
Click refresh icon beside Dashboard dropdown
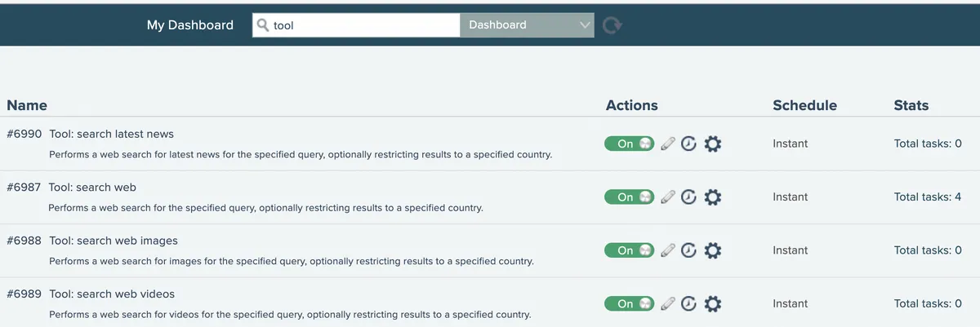[x=612, y=25]
